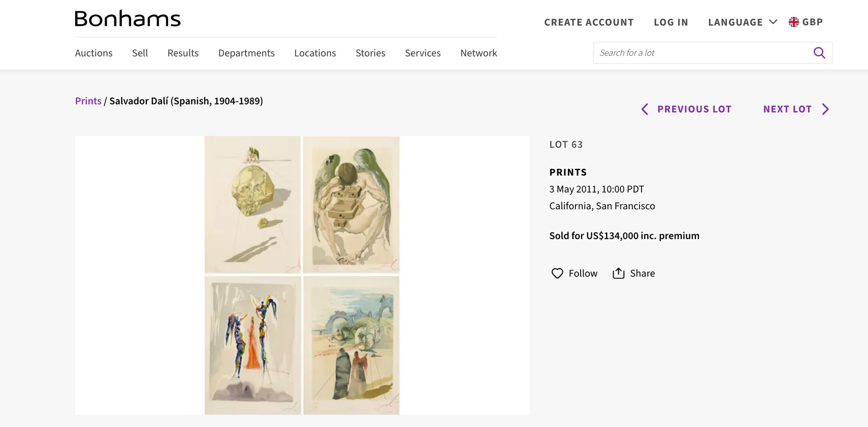Screen dimensions: 868x427
Task: Click the heart Follow icon
Action: (557, 273)
